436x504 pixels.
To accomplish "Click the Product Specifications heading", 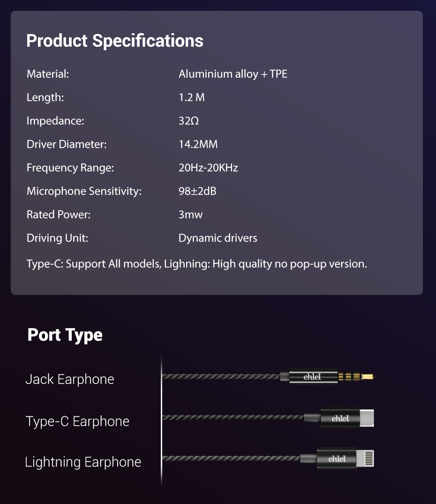I will [x=115, y=41].
